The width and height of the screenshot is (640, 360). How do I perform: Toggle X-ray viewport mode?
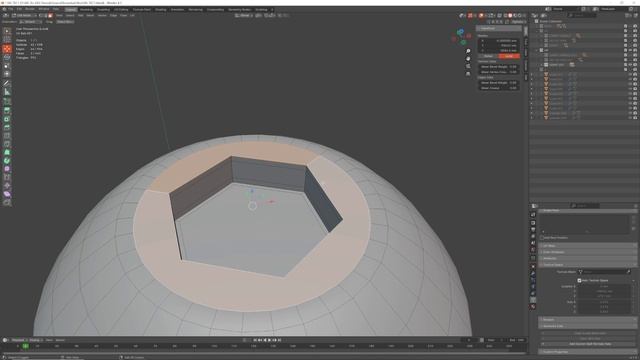500,16
